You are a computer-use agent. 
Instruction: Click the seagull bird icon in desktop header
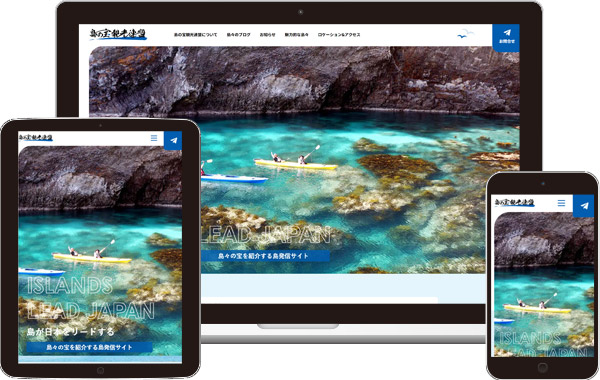coord(465,34)
